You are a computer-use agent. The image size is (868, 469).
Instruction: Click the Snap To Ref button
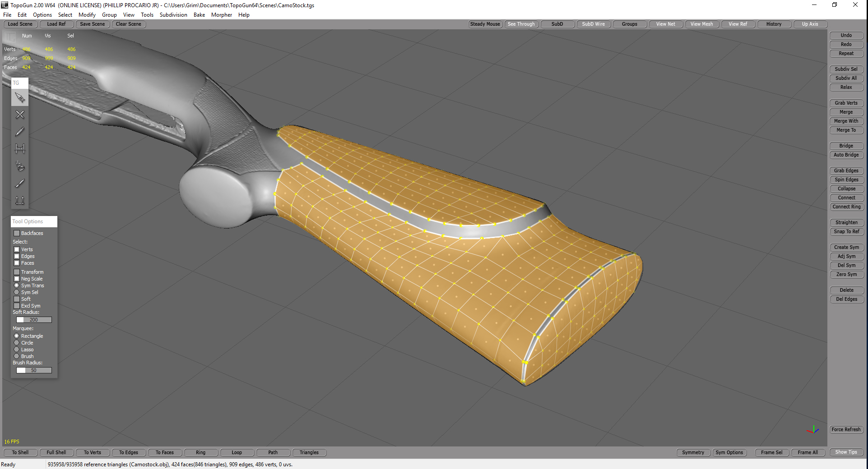pyautogui.click(x=846, y=231)
